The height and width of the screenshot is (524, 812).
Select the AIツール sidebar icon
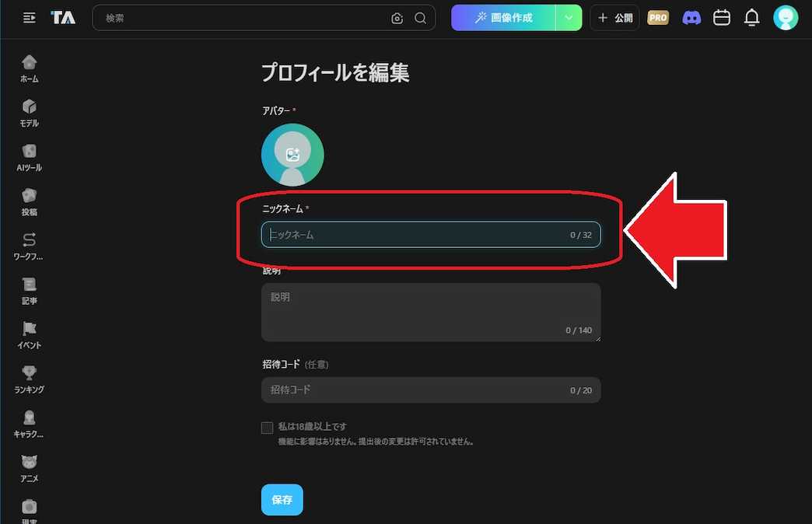tap(29, 151)
